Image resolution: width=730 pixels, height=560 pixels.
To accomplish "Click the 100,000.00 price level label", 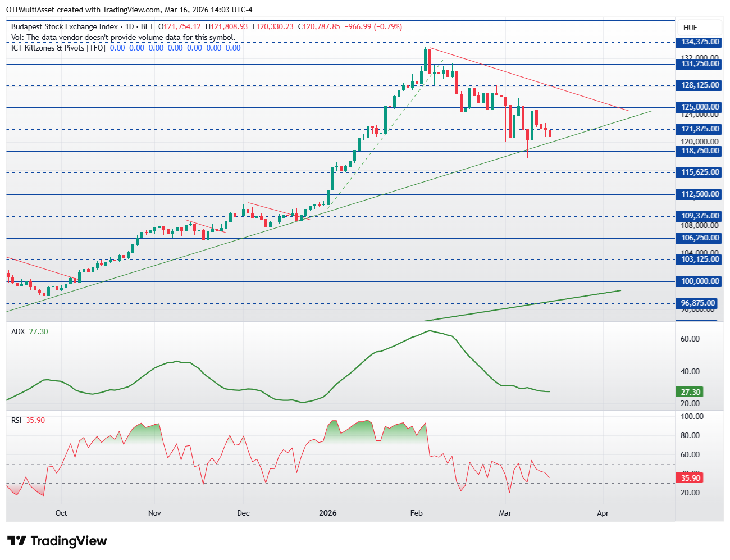I will [x=700, y=281].
